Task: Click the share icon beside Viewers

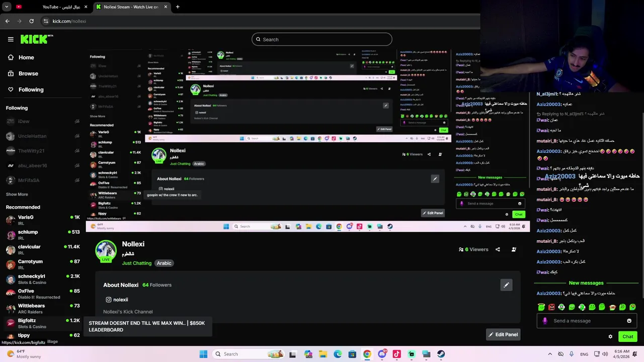Action: 498,249
